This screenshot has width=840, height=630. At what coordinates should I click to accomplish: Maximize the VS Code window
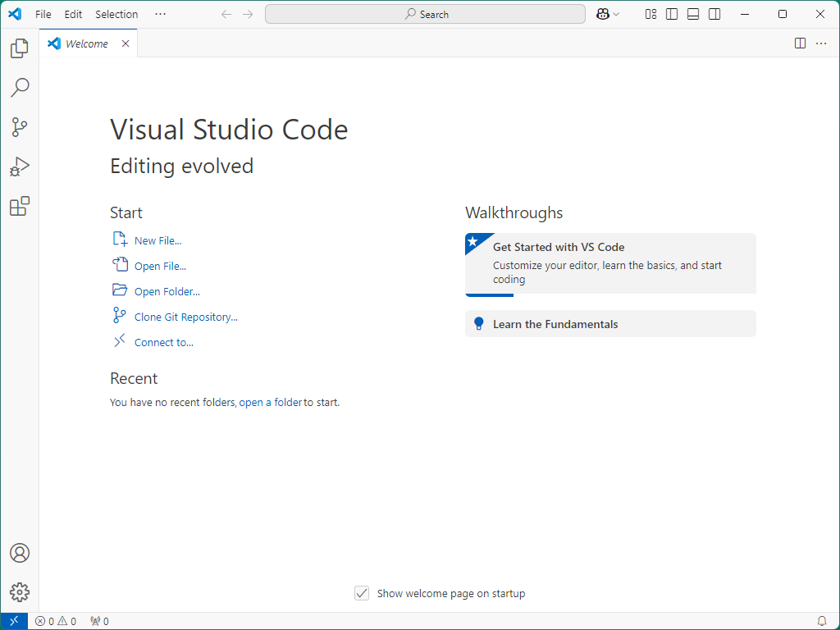click(782, 15)
